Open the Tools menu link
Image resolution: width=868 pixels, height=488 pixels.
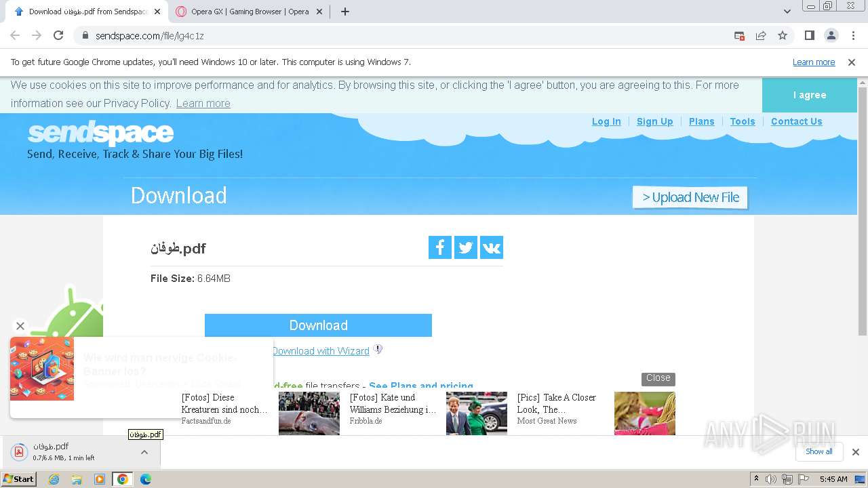[743, 121]
